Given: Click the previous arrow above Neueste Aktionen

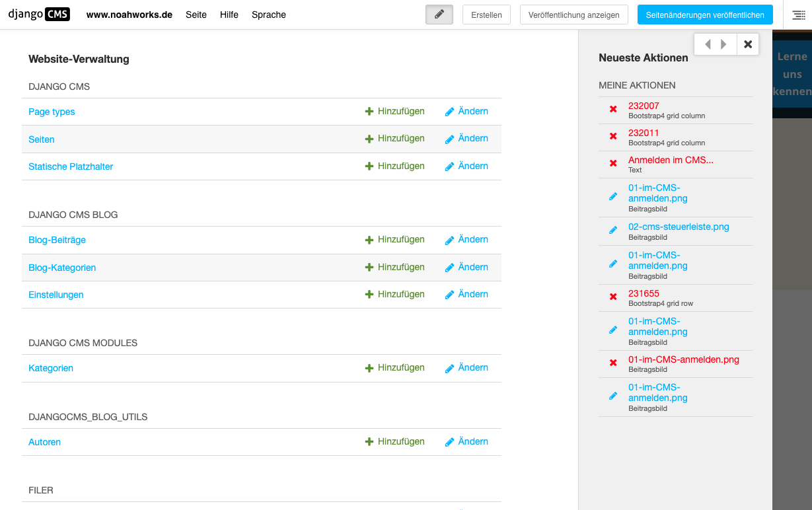Looking at the screenshot, I should click(708, 44).
